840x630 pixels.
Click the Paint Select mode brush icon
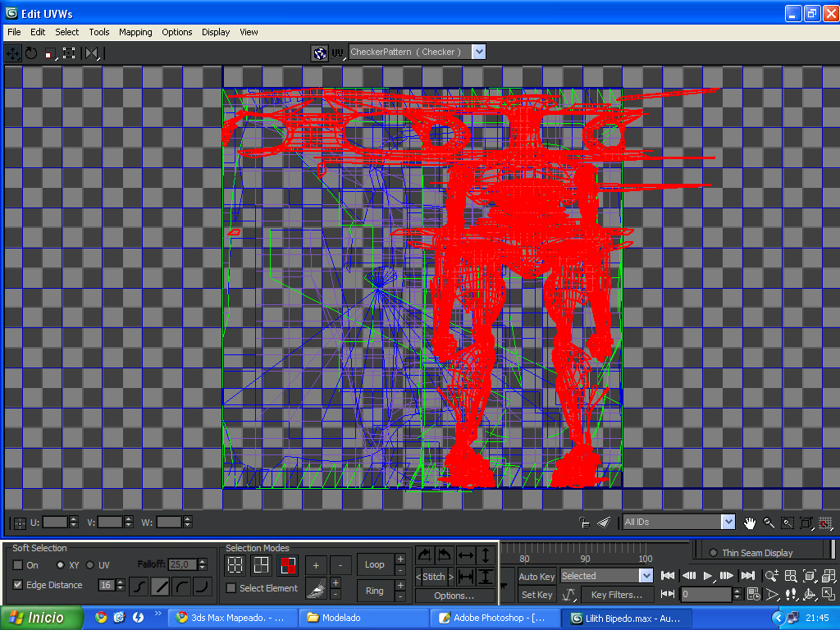coord(317,589)
